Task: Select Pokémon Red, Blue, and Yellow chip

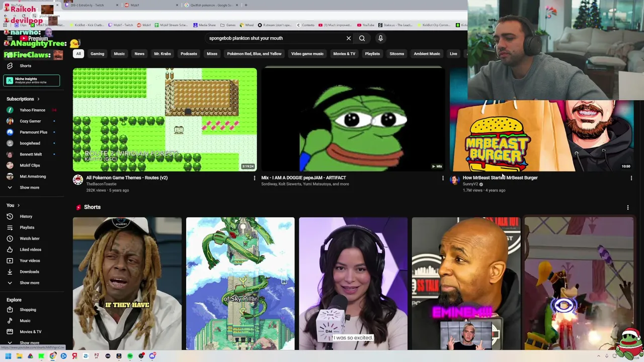Action: [254, 54]
